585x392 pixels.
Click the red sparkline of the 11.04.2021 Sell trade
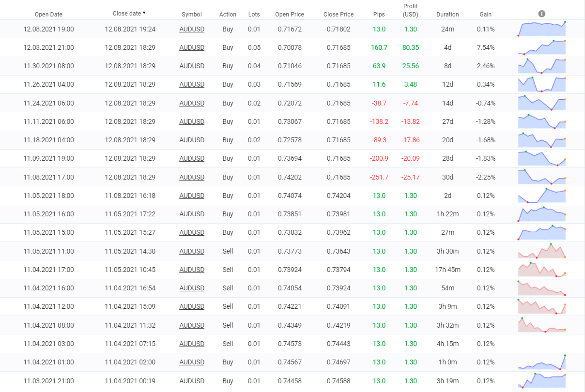pyautogui.click(x=541, y=270)
